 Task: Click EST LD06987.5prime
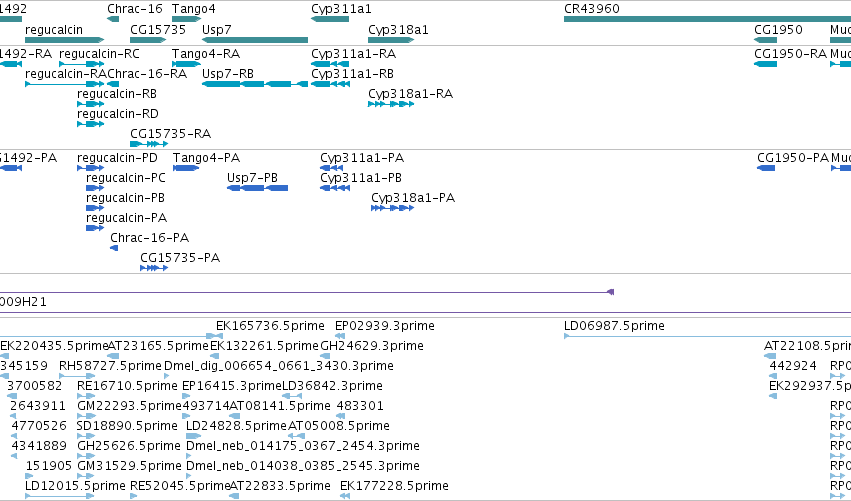point(614,326)
